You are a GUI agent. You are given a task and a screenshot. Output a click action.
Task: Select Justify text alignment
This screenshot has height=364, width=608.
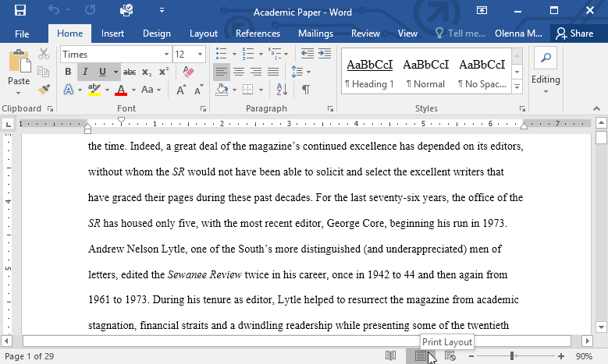pyautogui.click(x=273, y=72)
